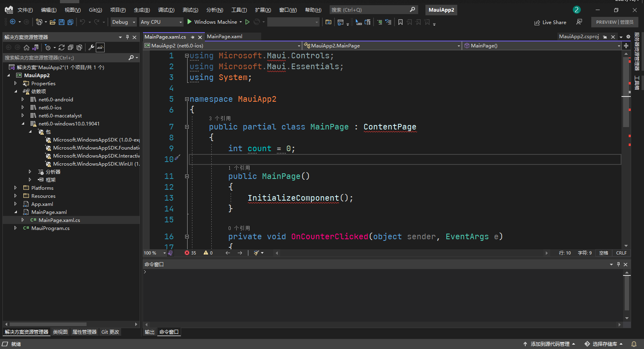Split the editor with the plus-divider icon

626,46
